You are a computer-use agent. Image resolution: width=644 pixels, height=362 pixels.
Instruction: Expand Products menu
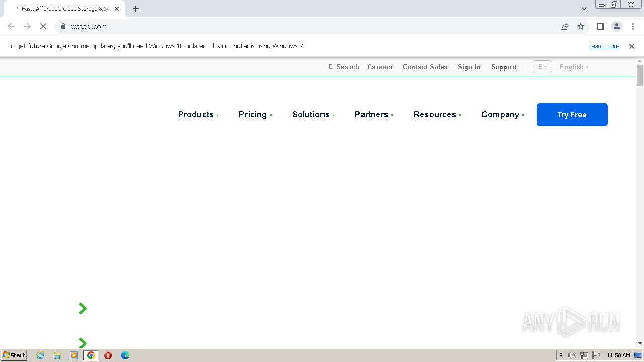point(198,114)
